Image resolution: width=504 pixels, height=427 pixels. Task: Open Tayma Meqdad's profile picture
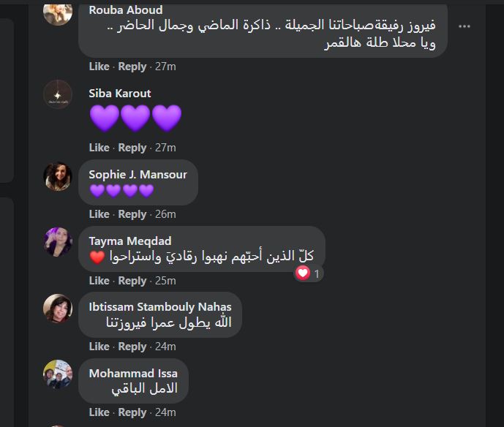coord(58,242)
